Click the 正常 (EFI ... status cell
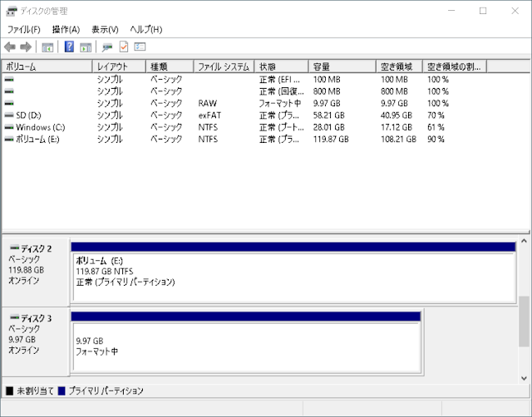This screenshot has height=417, width=532. [279, 80]
